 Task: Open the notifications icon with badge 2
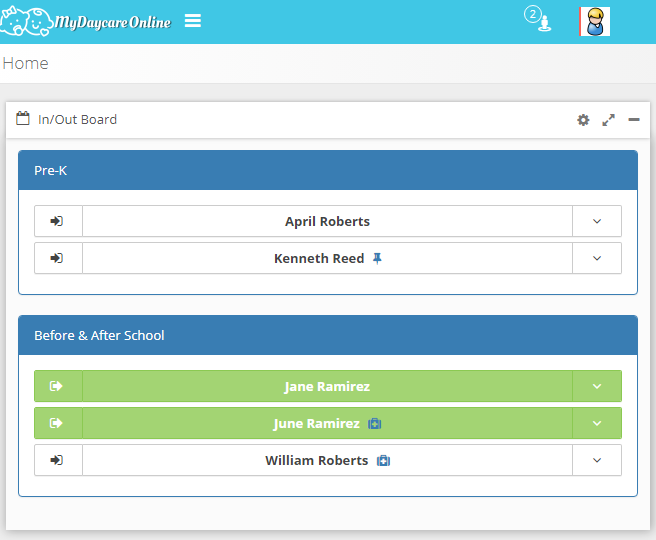click(x=542, y=21)
